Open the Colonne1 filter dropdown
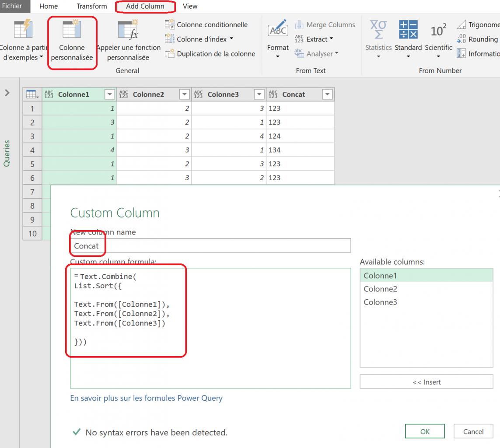Viewport: 500px width, 448px height. click(110, 94)
